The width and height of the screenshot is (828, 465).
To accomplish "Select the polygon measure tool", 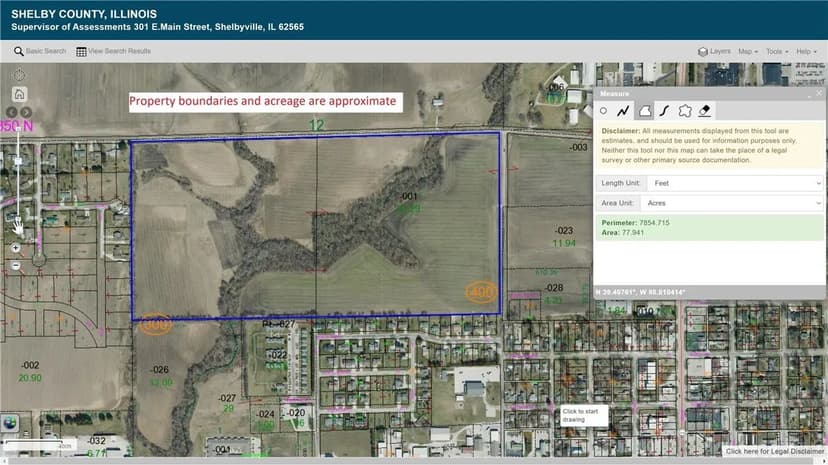I will [x=645, y=111].
